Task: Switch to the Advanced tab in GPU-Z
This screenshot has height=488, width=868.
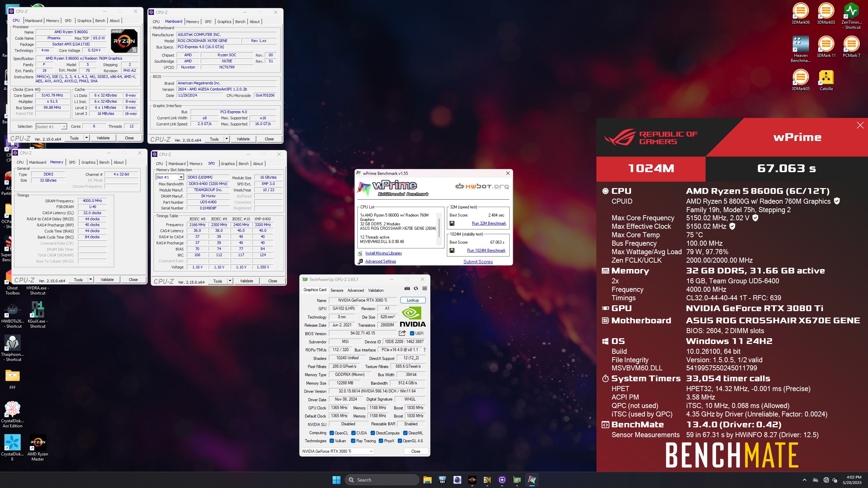Action: click(x=356, y=290)
